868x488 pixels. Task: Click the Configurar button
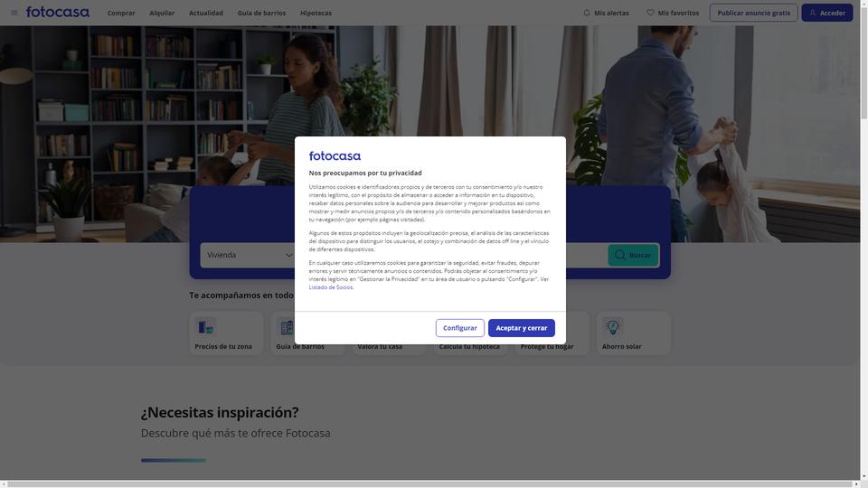[460, 328]
